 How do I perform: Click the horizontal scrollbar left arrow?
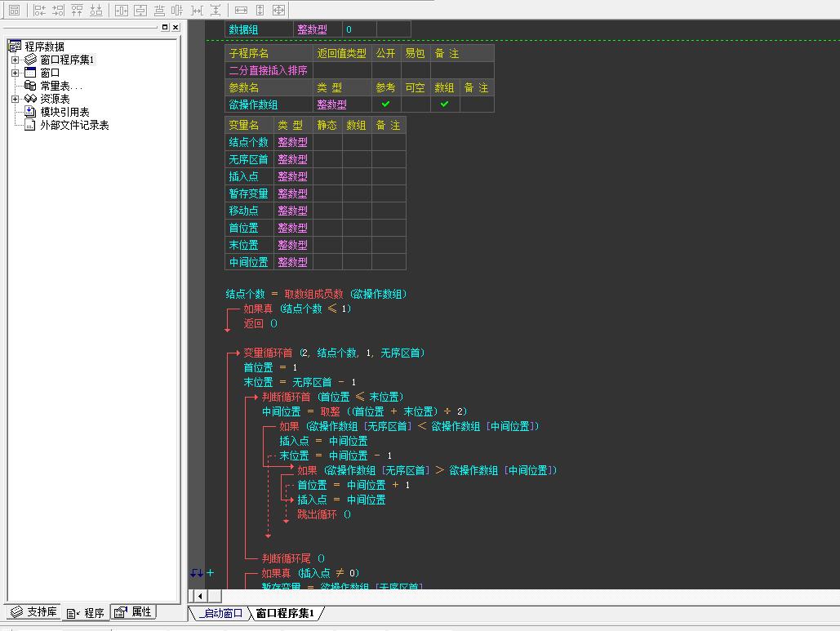(x=200, y=596)
